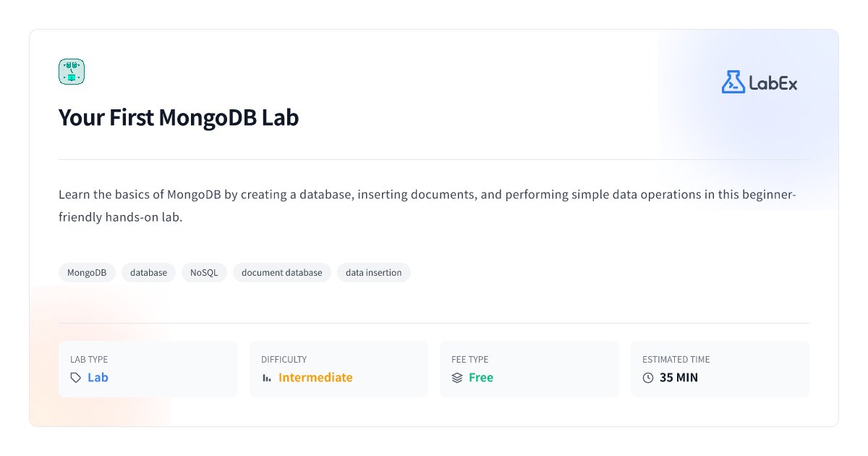Viewport: 868px width, 456px height.
Task: Click the document database tag
Action: click(x=281, y=272)
